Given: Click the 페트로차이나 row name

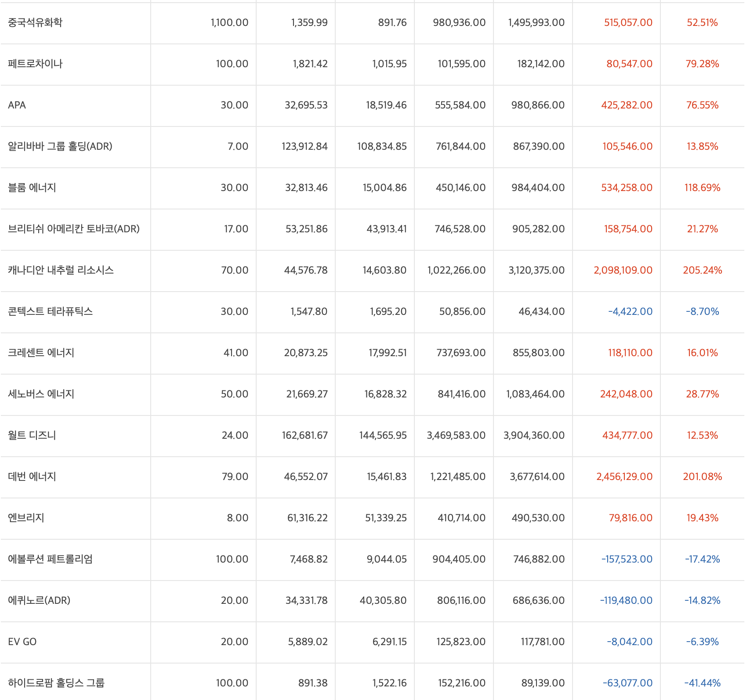Looking at the screenshot, I should tap(35, 64).
